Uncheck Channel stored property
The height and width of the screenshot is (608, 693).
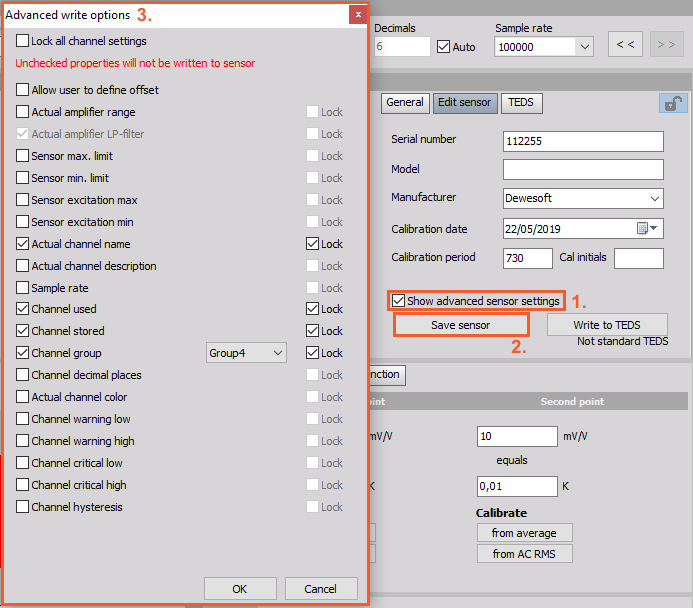pos(23,331)
